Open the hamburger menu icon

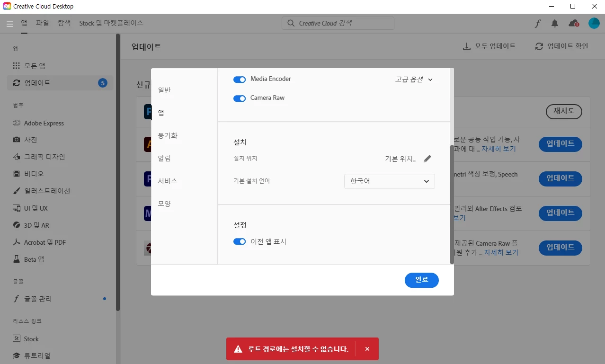pyautogui.click(x=10, y=23)
